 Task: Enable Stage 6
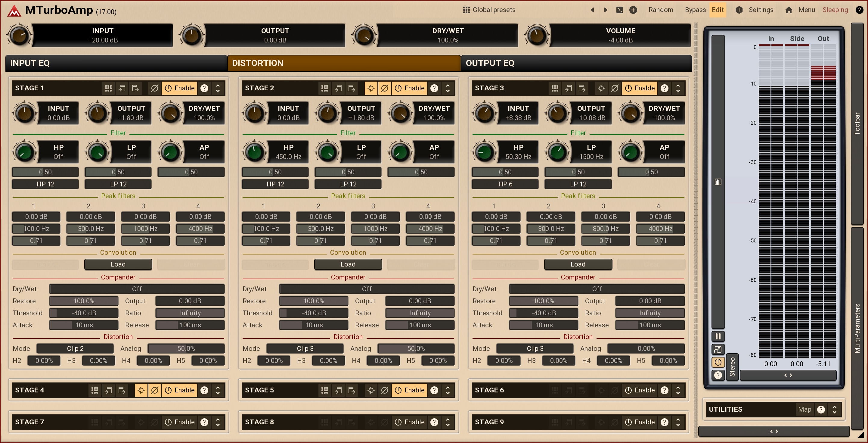point(640,390)
